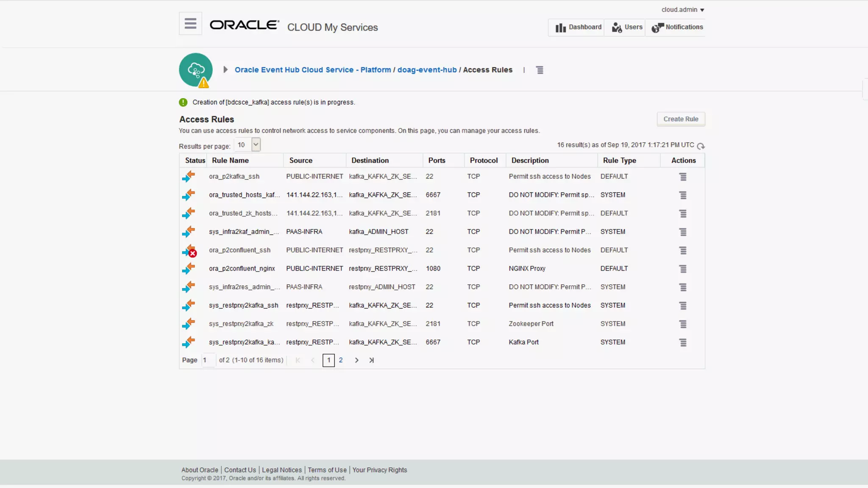Click status icon of ora_p2kafka_ssh rule

189,176
